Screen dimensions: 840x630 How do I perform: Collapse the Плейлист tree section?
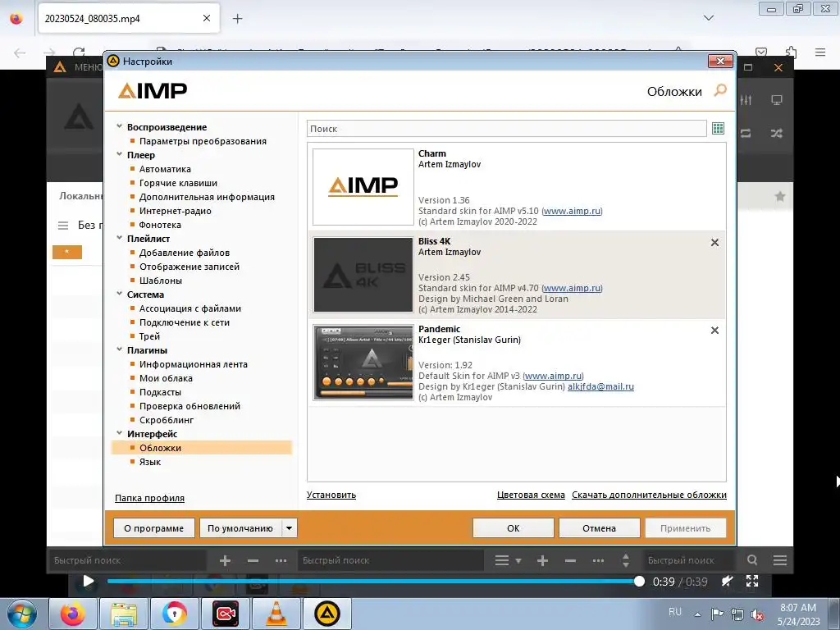(x=120, y=238)
